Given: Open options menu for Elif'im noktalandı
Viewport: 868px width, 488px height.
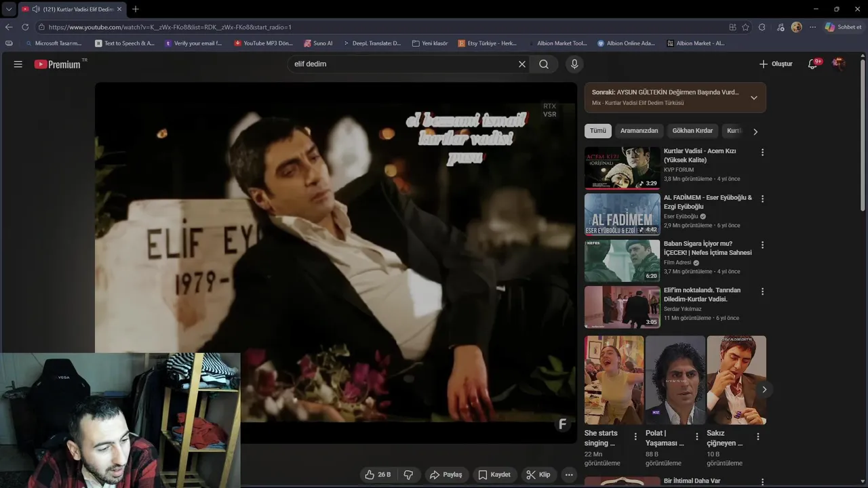Looking at the screenshot, I should [762, 291].
